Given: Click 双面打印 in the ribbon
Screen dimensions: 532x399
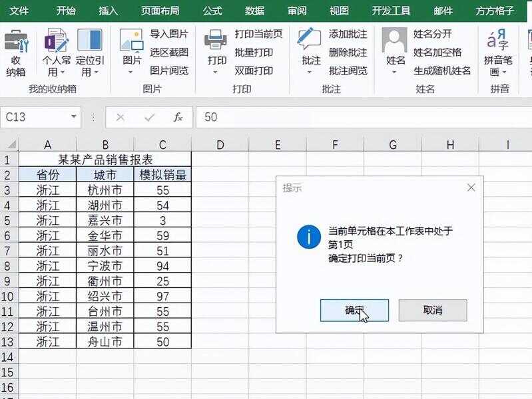Looking at the screenshot, I should pos(254,70).
